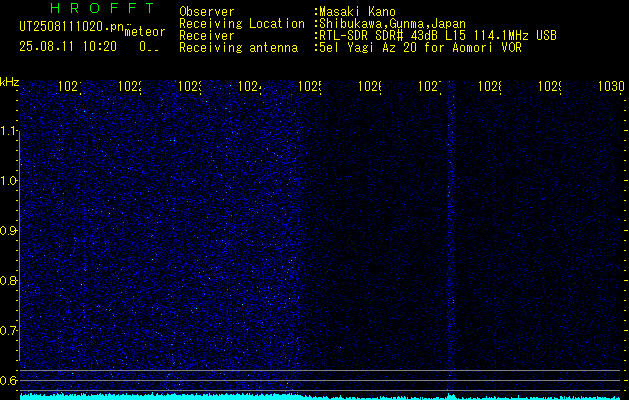Click the "Receiving Location" label
The image size is (629, 400).
pos(242,24)
